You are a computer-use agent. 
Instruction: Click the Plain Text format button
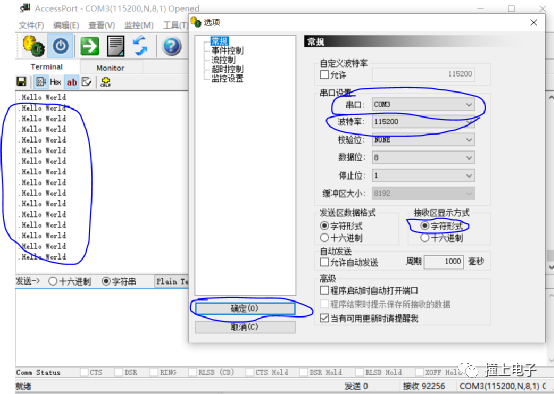click(171, 282)
